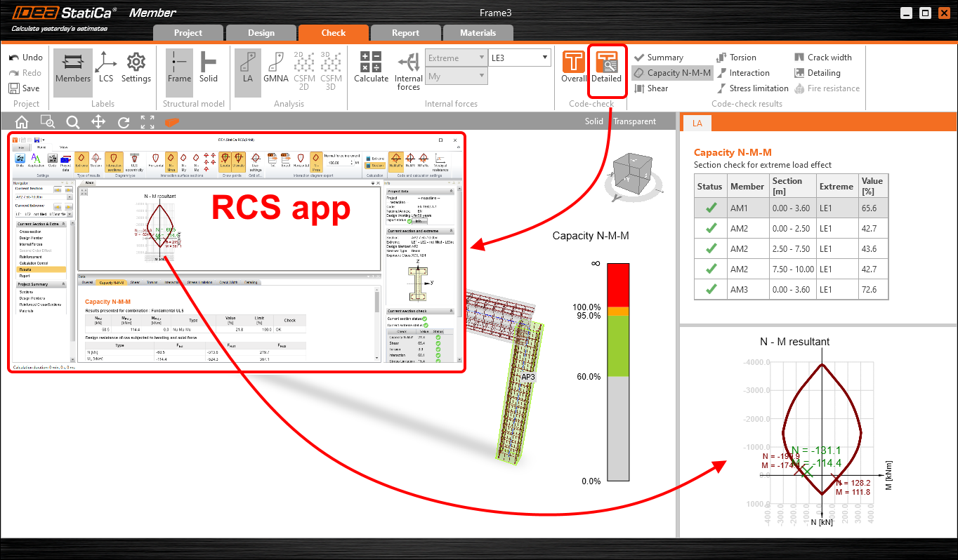958x560 pixels.
Task: Click the Calculate icon in ribbon
Action: pyautogui.click(x=371, y=68)
